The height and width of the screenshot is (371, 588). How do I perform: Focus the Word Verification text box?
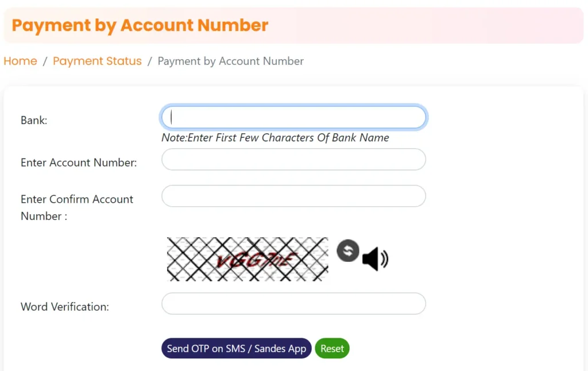tap(293, 303)
